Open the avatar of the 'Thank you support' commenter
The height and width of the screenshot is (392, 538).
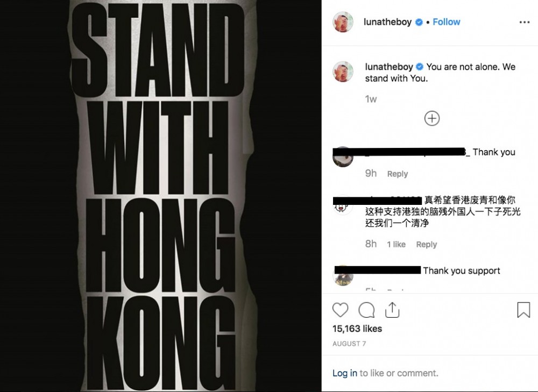click(343, 276)
